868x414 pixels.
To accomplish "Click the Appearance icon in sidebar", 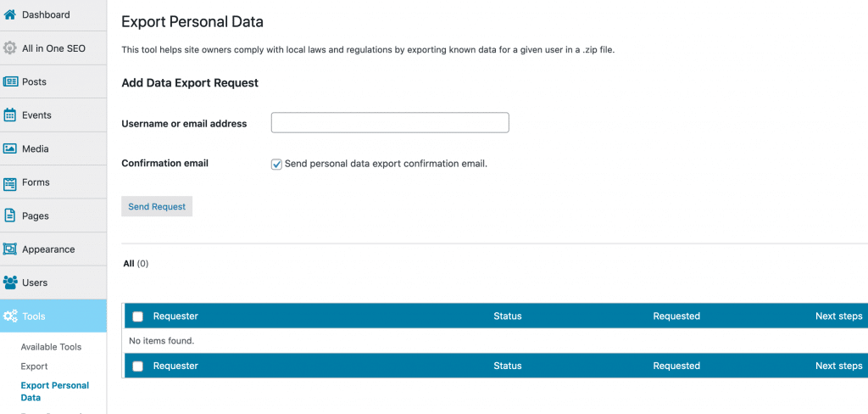I will [x=9, y=249].
